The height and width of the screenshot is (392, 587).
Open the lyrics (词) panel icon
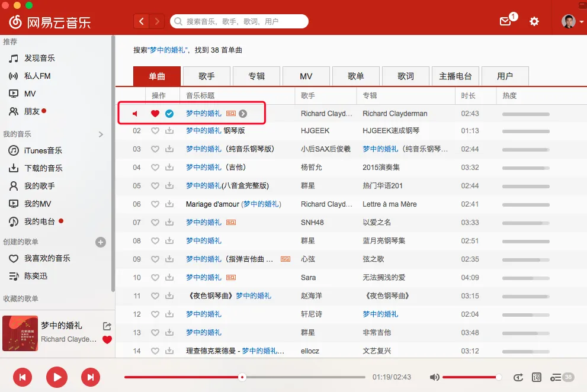pyautogui.click(x=537, y=377)
